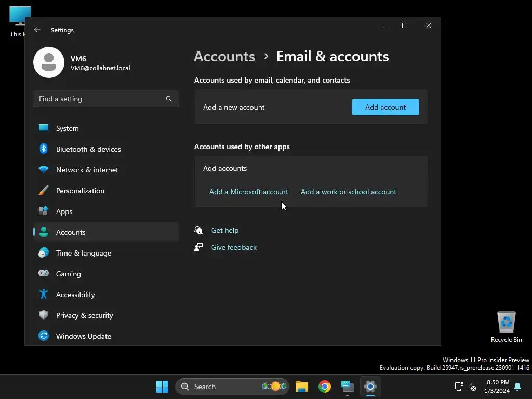Open File Explorer from the taskbar
The image size is (532, 399).
[x=302, y=387]
